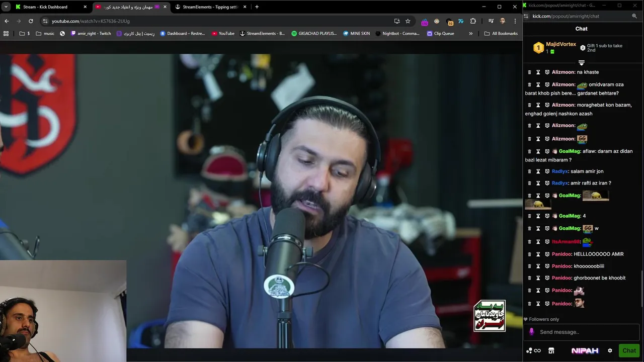Open amir_right - Twitch bookmark
Screen dimensions: 644x362
click(x=91, y=34)
